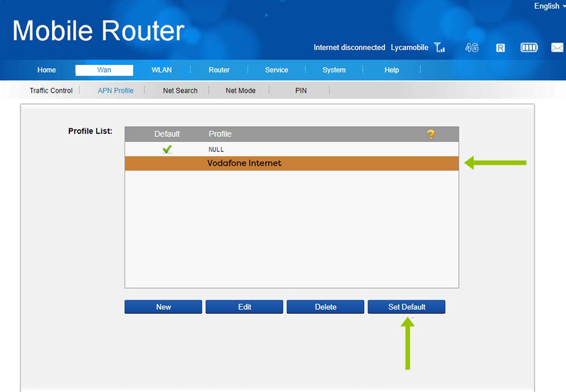This screenshot has width=566, height=392.
Task: Open the Net Search sub-tab
Action: pos(180,91)
